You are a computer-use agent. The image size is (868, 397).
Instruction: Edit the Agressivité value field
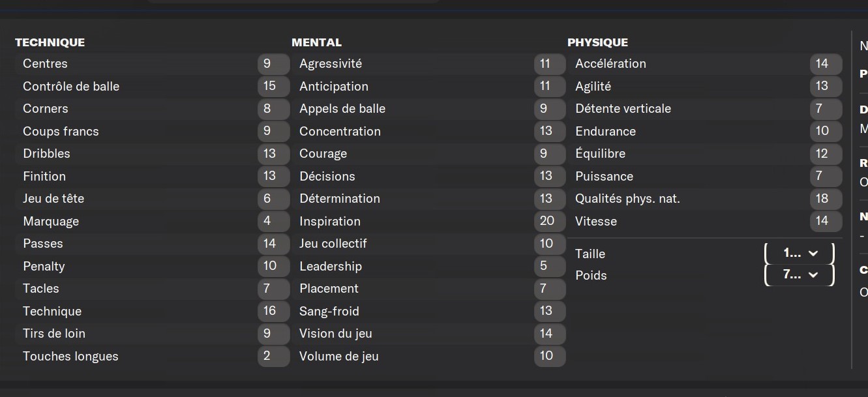tap(550, 64)
